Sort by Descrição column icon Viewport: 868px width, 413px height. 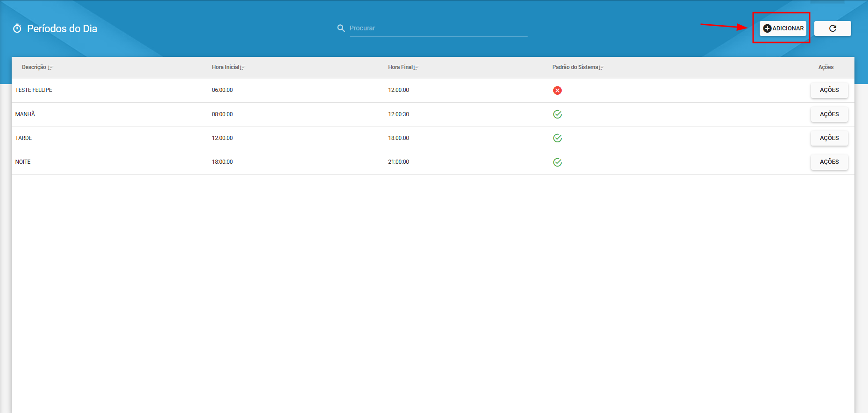(50, 68)
